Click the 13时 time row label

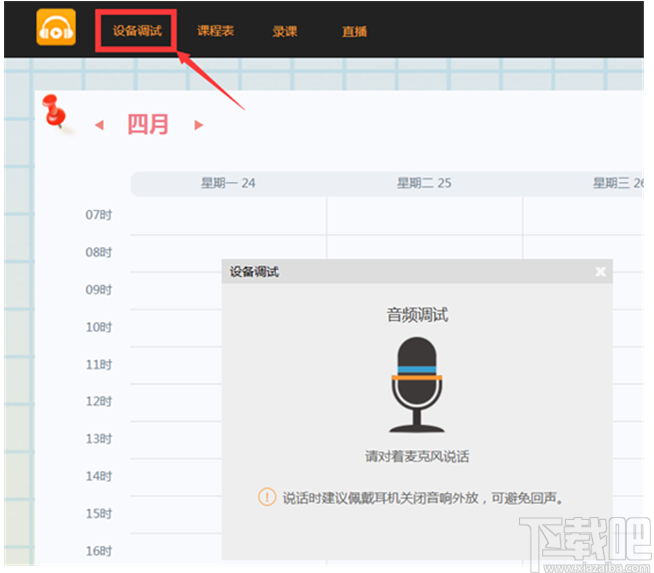tap(99, 439)
